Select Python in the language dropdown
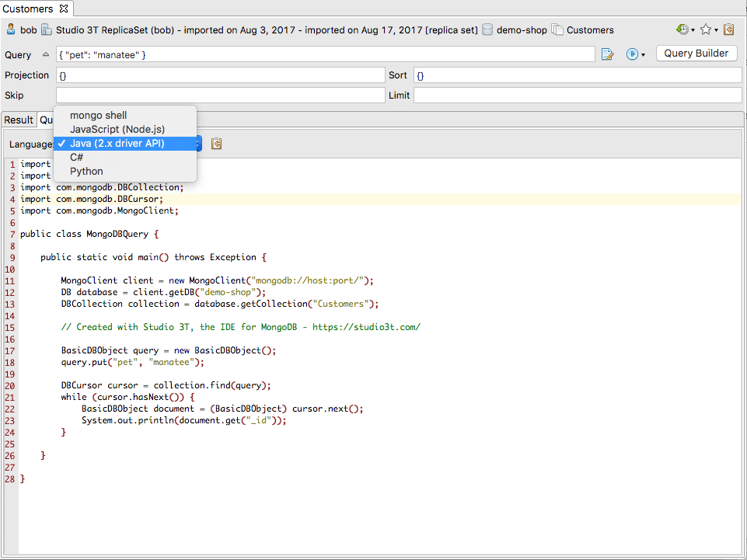 tap(86, 172)
